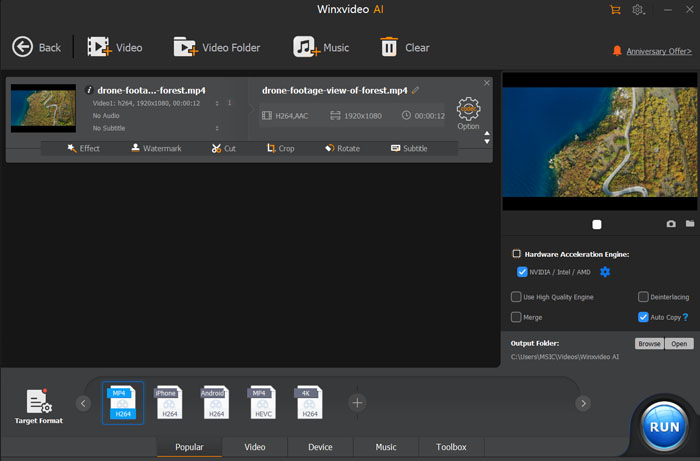The image size is (700, 461).
Task: Open settings gear in title bar
Action: point(638,10)
